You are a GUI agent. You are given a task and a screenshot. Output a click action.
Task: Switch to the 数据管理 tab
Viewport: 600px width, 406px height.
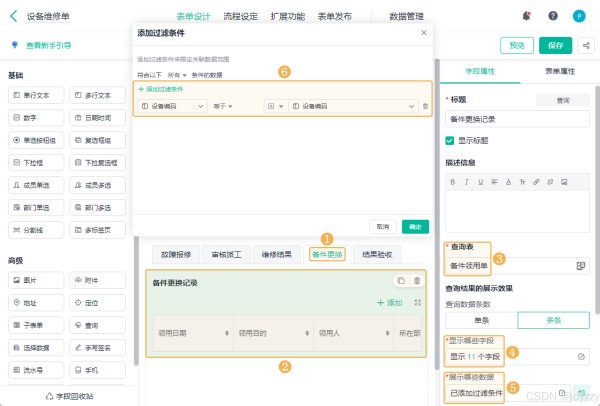(x=406, y=16)
